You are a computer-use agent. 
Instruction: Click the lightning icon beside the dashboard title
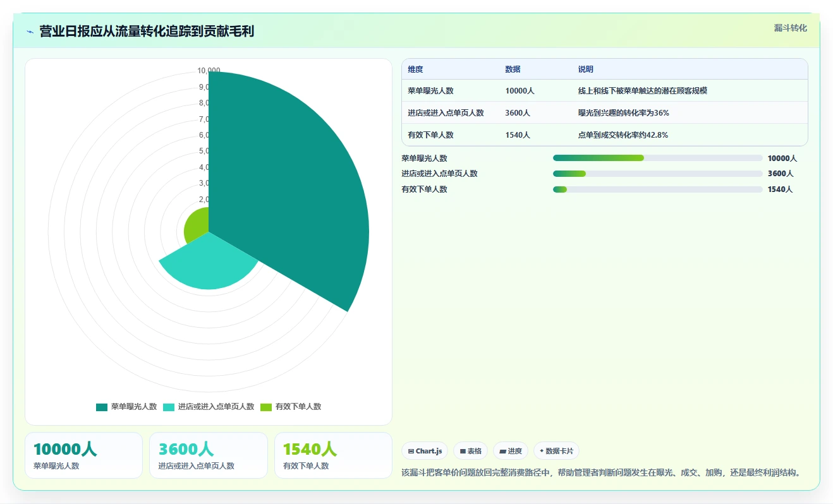[30, 31]
